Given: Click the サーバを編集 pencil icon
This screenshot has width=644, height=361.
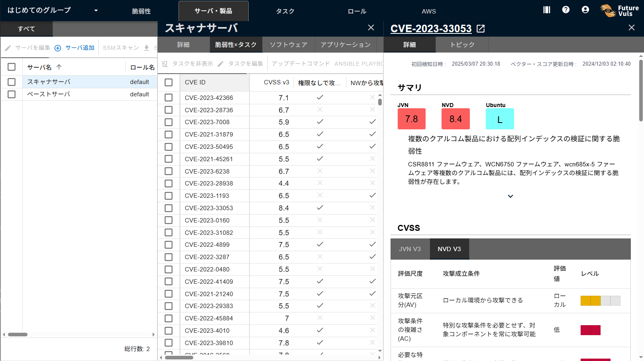Looking at the screenshot, I should pos(8,48).
